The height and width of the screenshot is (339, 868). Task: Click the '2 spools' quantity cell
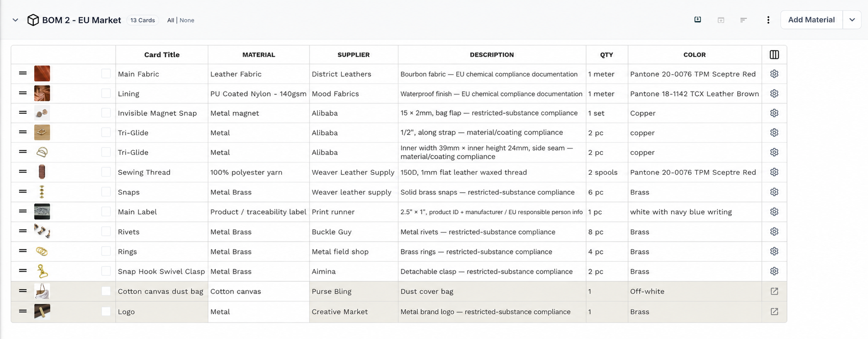pyautogui.click(x=607, y=172)
